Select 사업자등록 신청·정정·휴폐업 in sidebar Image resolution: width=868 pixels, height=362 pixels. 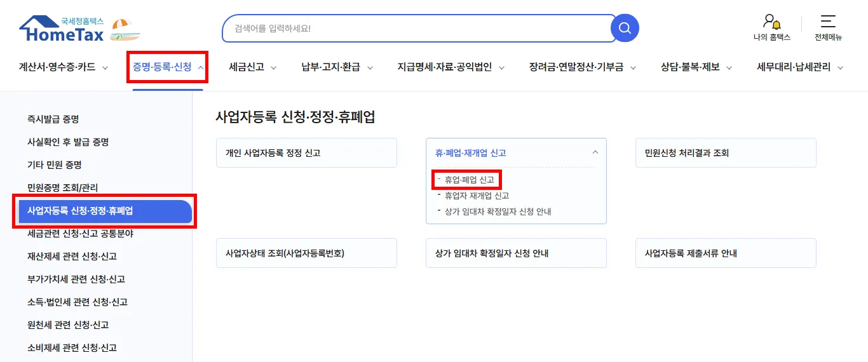[105, 211]
